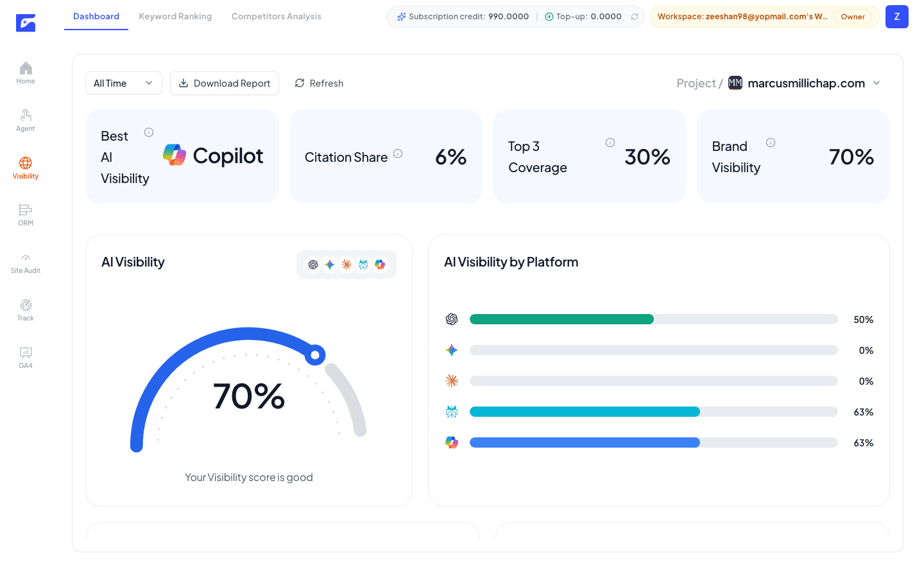Screen dimensions: 924x578
Task: Toggle Gemini filter in AI Visibility card
Action: pos(330,265)
